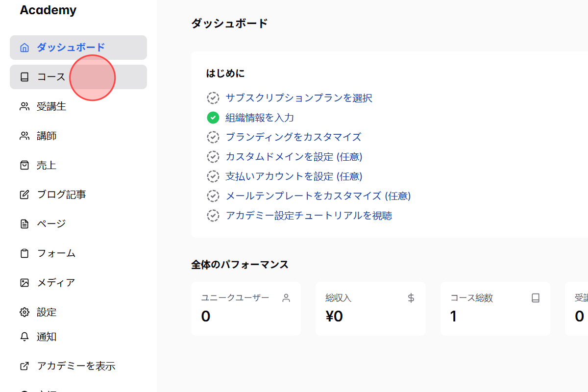Image resolution: width=588 pixels, height=392 pixels.
Task: Click the book icon on コース総数 card
Action: coord(535,297)
